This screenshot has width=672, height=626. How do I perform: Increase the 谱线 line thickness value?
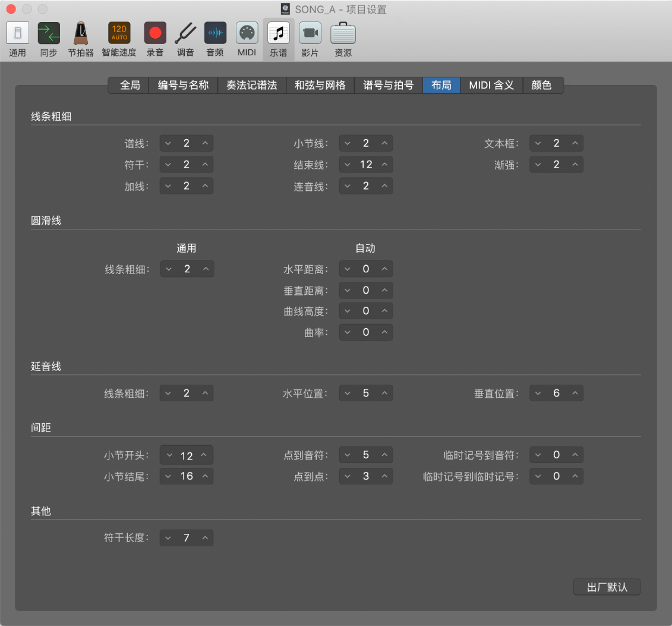[206, 143]
